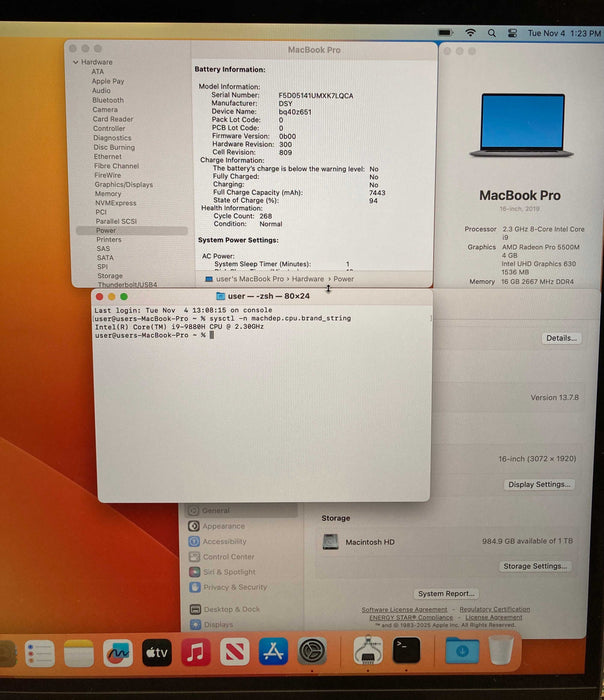
Task: Click the MacBook Pro laptop image
Action: point(521,125)
